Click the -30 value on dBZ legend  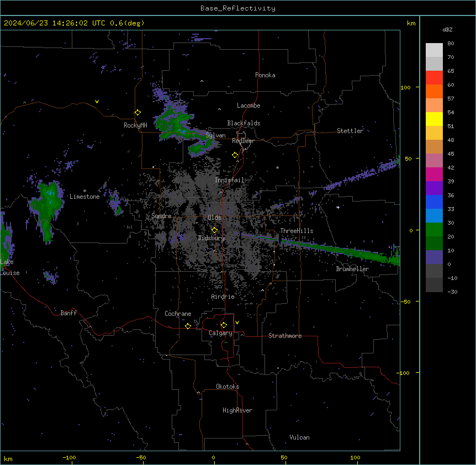click(x=452, y=292)
